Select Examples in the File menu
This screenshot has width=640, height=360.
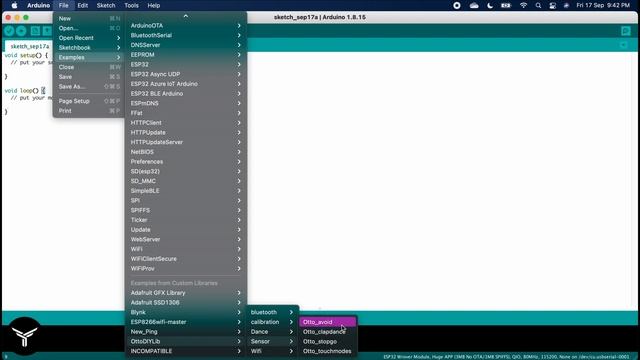pyautogui.click(x=88, y=58)
